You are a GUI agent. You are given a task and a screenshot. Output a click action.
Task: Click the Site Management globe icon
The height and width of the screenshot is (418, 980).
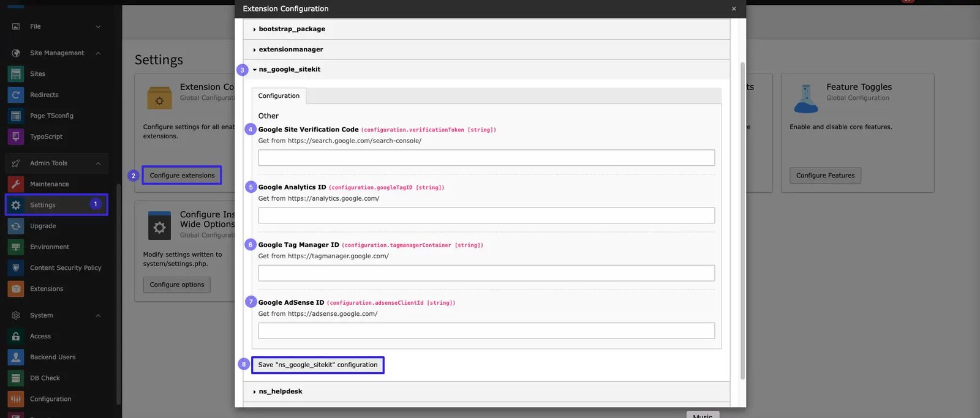click(16, 53)
